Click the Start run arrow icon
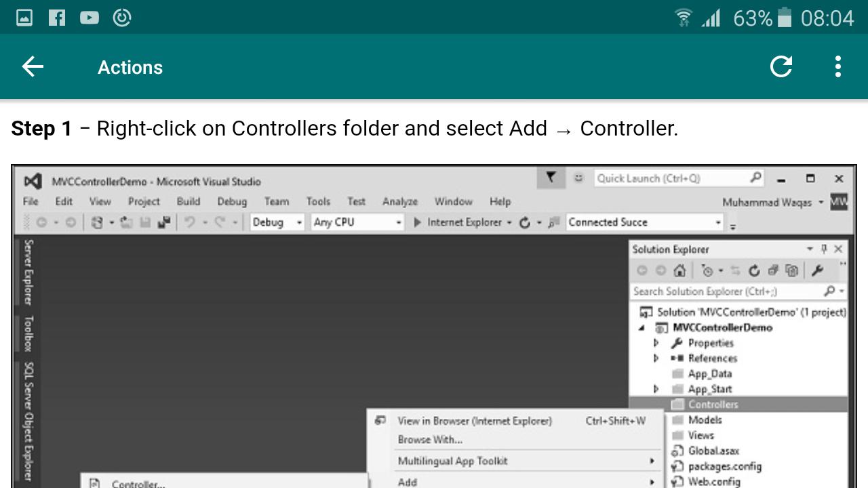The width and height of the screenshot is (868, 488). (x=418, y=222)
